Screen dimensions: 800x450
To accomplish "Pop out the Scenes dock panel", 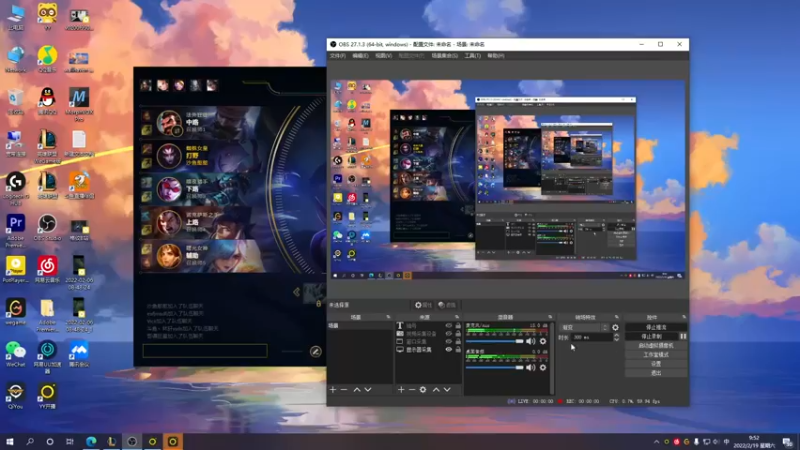I will 388,317.
